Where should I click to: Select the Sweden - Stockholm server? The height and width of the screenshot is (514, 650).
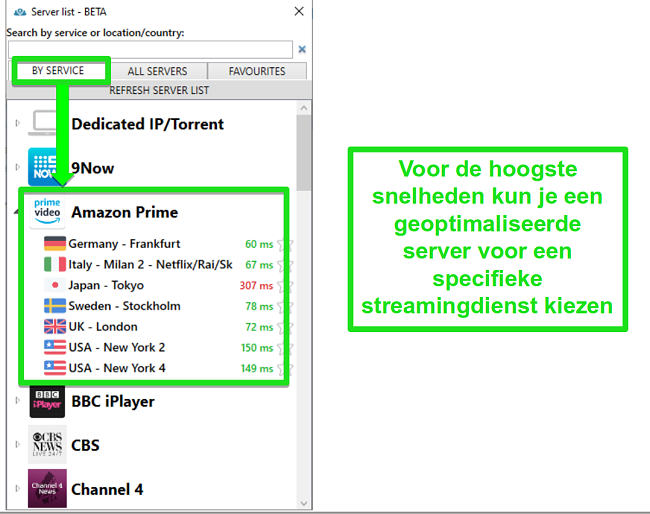click(x=124, y=306)
